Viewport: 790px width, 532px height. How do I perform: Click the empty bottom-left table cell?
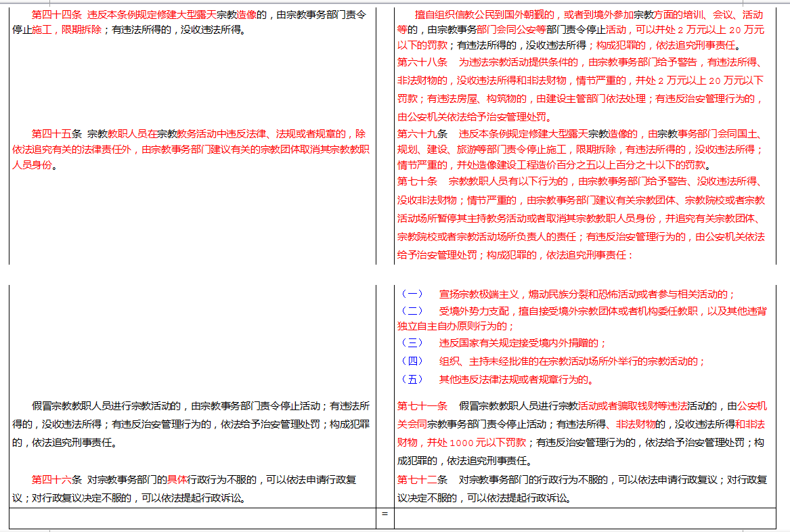192,518
